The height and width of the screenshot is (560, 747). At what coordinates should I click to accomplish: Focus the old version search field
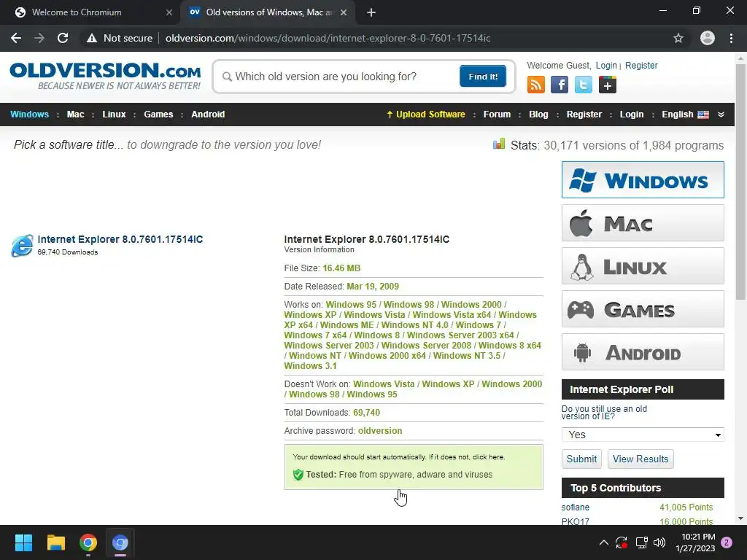tap(341, 76)
